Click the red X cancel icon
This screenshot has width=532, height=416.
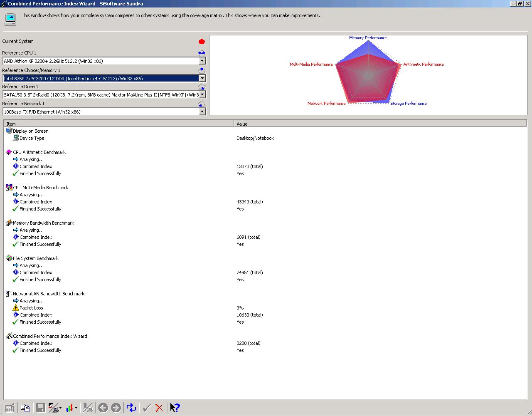click(159, 408)
